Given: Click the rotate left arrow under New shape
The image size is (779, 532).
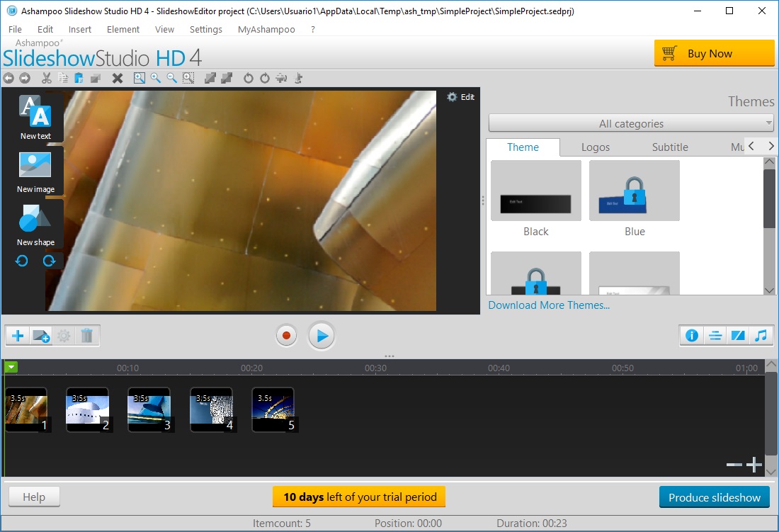Looking at the screenshot, I should (21, 261).
